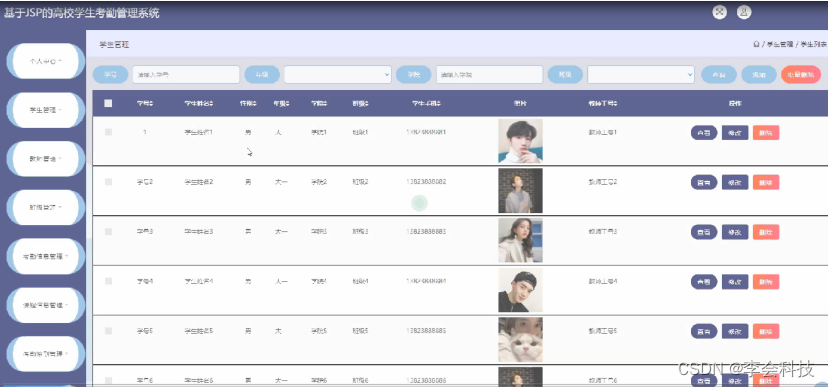
Task: Sort table by 学生手机 column arrow
Action: (x=439, y=103)
